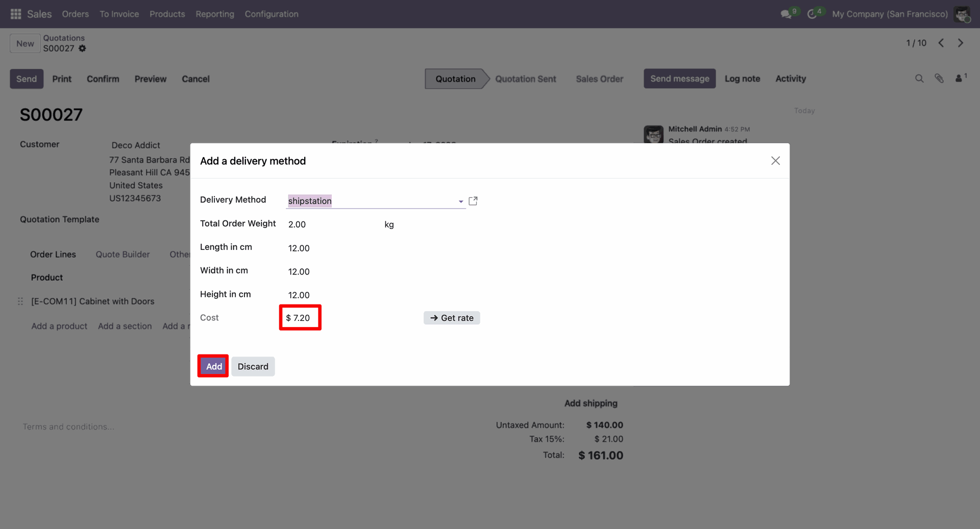The width and height of the screenshot is (980, 529).
Task: Open the Orders menu
Action: (x=76, y=14)
